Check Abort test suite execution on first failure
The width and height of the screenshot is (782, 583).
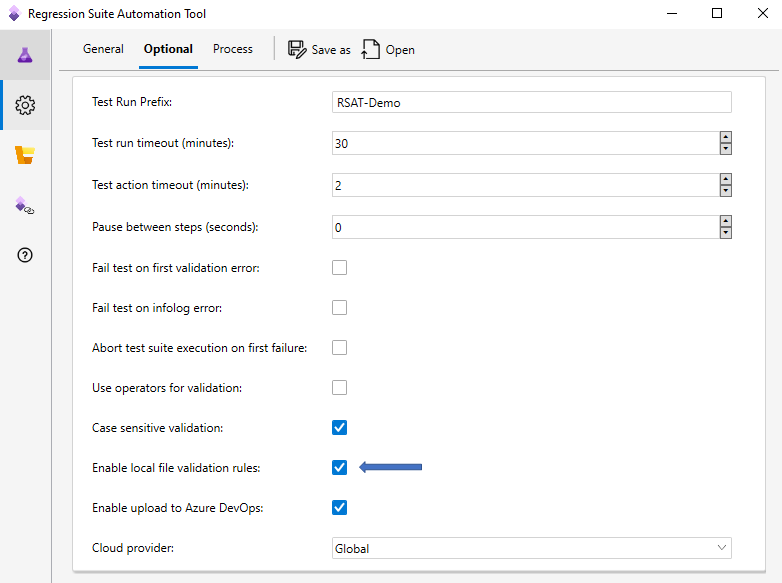click(x=340, y=347)
